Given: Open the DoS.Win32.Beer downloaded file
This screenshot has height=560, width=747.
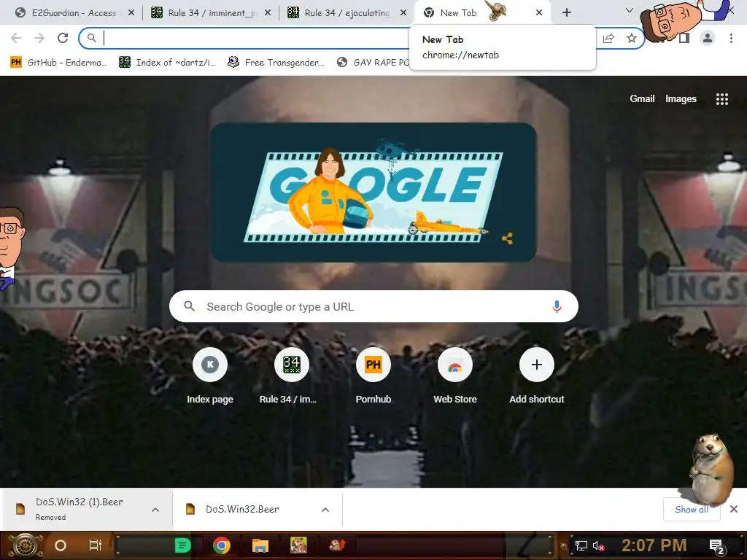Looking at the screenshot, I should coord(243,510).
